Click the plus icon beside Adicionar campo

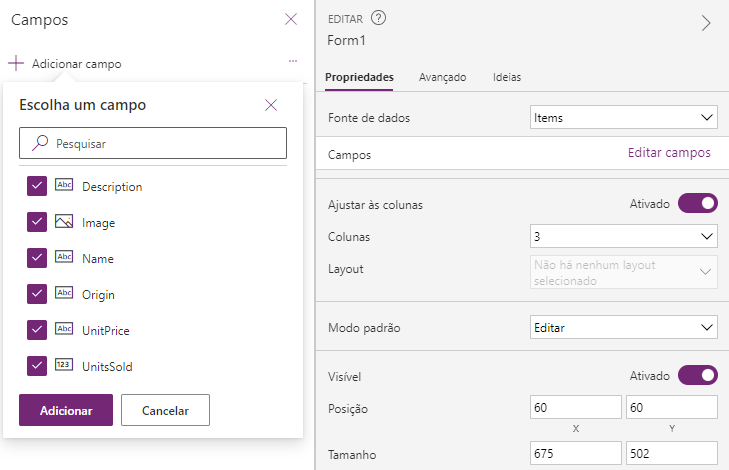pyautogui.click(x=16, y=64)
